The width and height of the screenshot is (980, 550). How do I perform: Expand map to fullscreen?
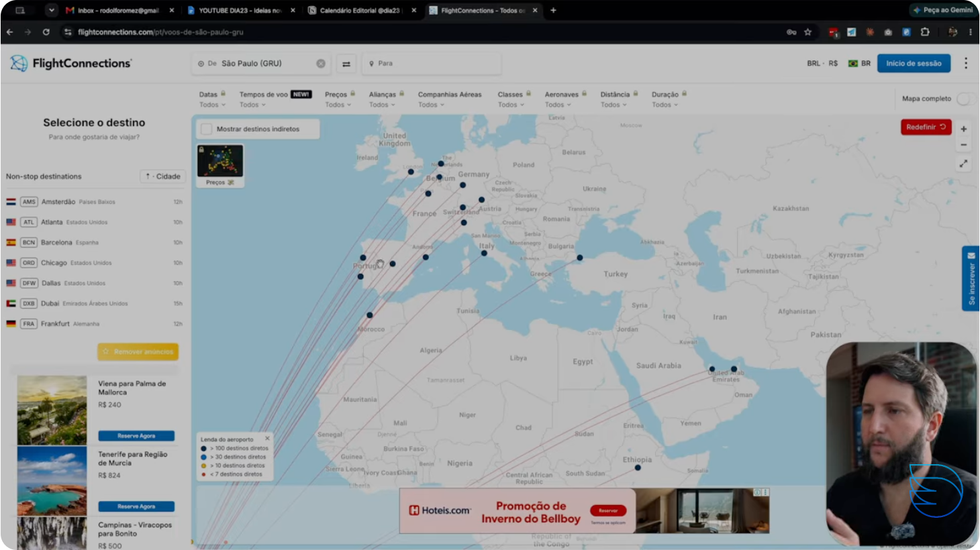(964, 164)
